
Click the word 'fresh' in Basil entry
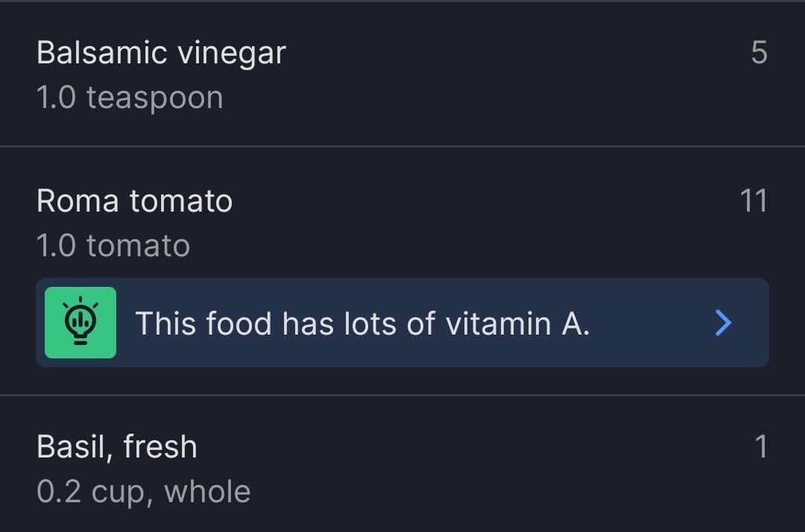[160, 446]
